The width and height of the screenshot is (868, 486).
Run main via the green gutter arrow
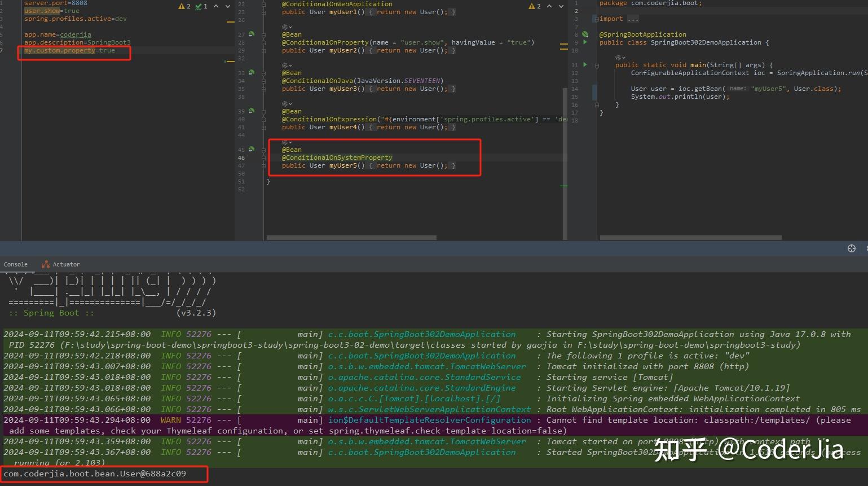tap(584, 65)
